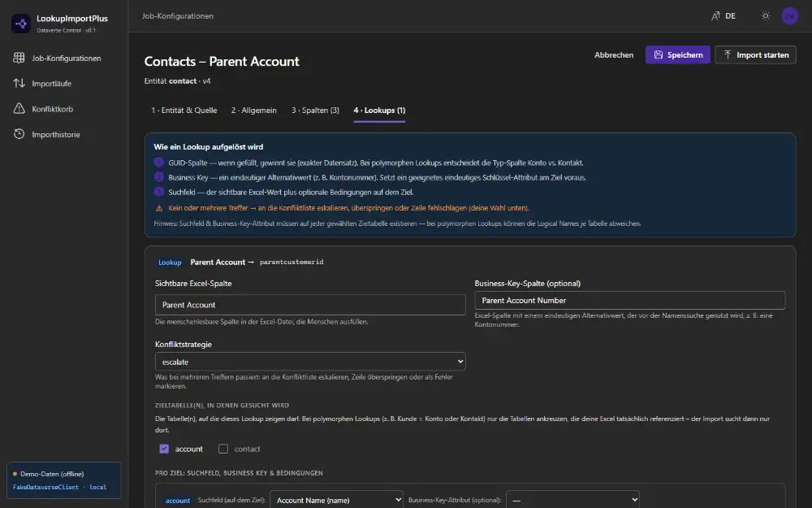Click the Sichtbare Excel-Spalte input field

pyautogui.click(x=310, y=305)
